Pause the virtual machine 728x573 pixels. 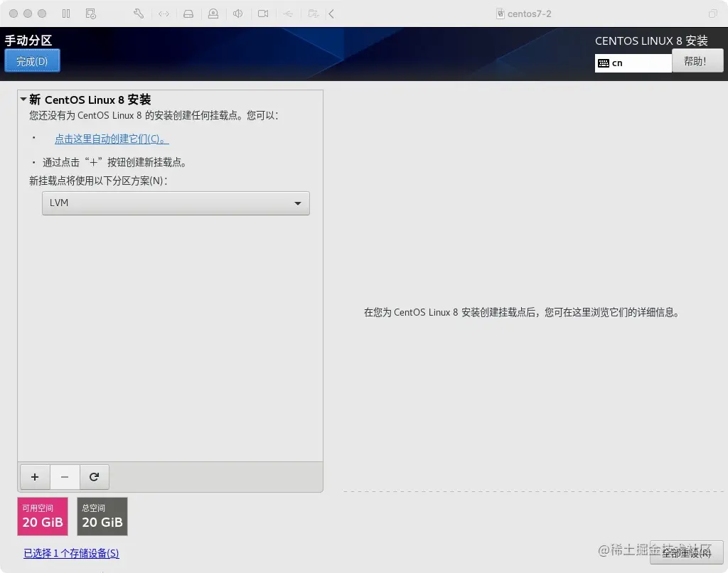(x=66, y=14)
